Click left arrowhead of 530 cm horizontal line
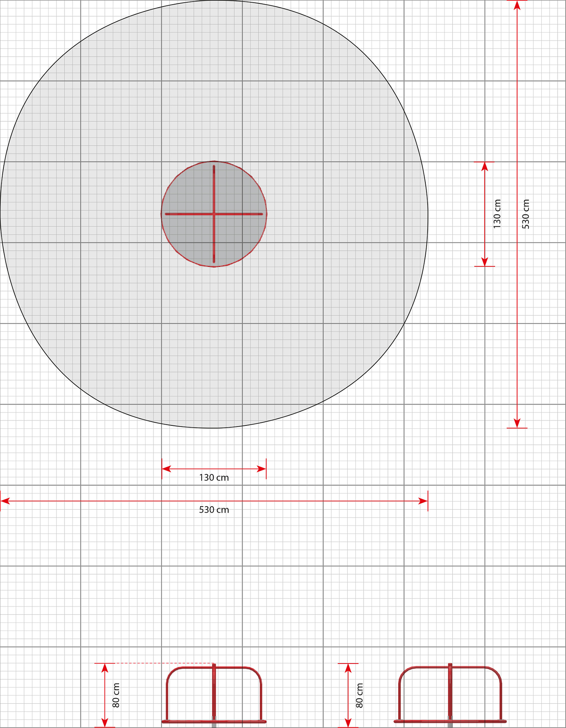This screenshot has height=728, width=566. point(5,501)
